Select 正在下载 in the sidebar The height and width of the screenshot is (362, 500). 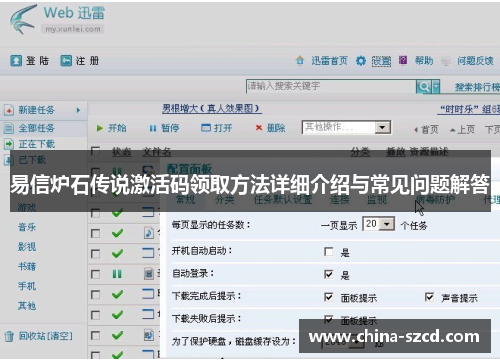[x=37, y=144]
